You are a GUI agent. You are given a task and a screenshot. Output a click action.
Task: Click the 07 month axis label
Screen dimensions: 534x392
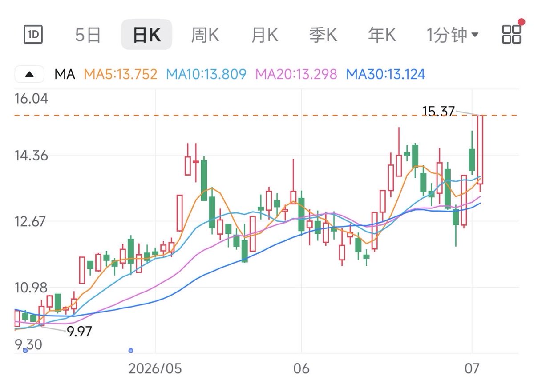coord(472,369)
